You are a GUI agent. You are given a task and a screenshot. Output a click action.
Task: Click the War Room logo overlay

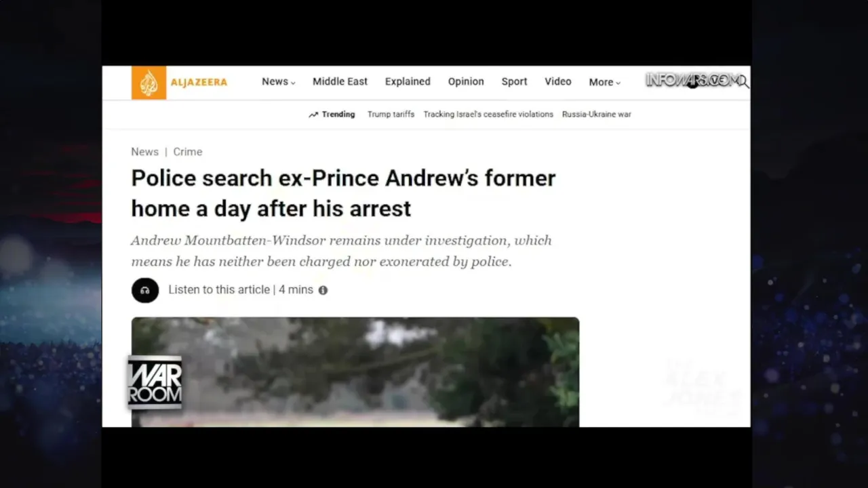point(155,382)
